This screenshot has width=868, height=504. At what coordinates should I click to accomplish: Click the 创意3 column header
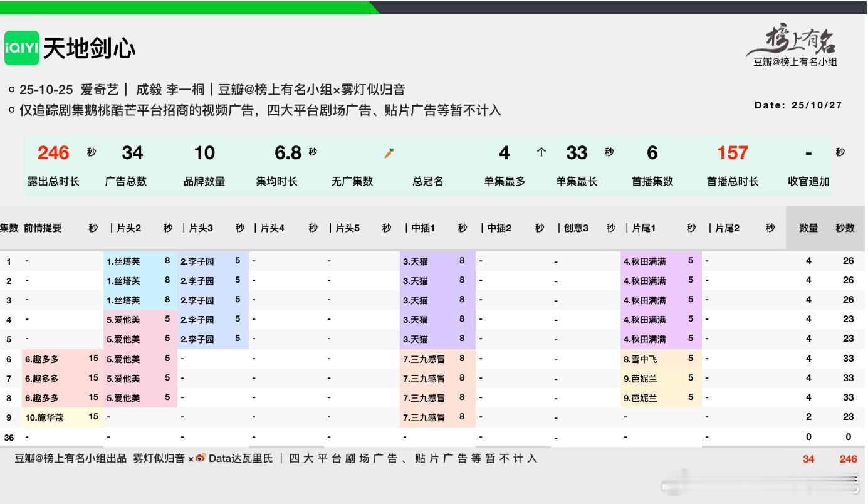coord(577,228)
